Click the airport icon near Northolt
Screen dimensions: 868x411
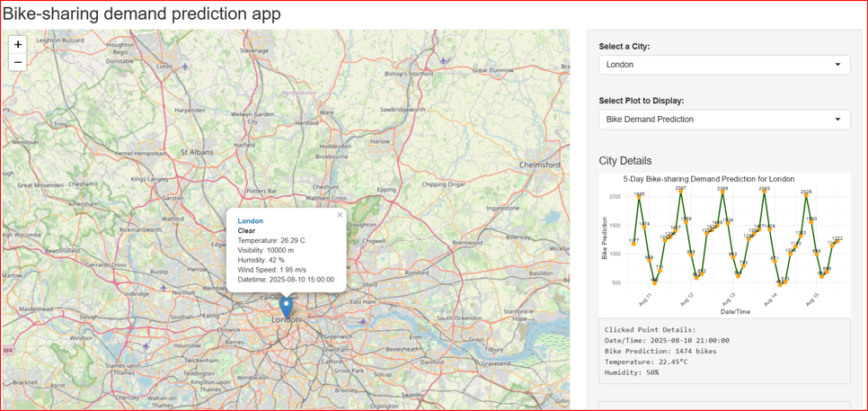(164, 288)
